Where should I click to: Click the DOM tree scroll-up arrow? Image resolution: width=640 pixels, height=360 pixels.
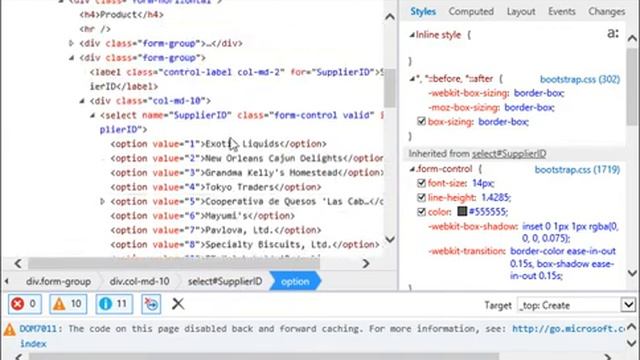click(x=390, y=17)
